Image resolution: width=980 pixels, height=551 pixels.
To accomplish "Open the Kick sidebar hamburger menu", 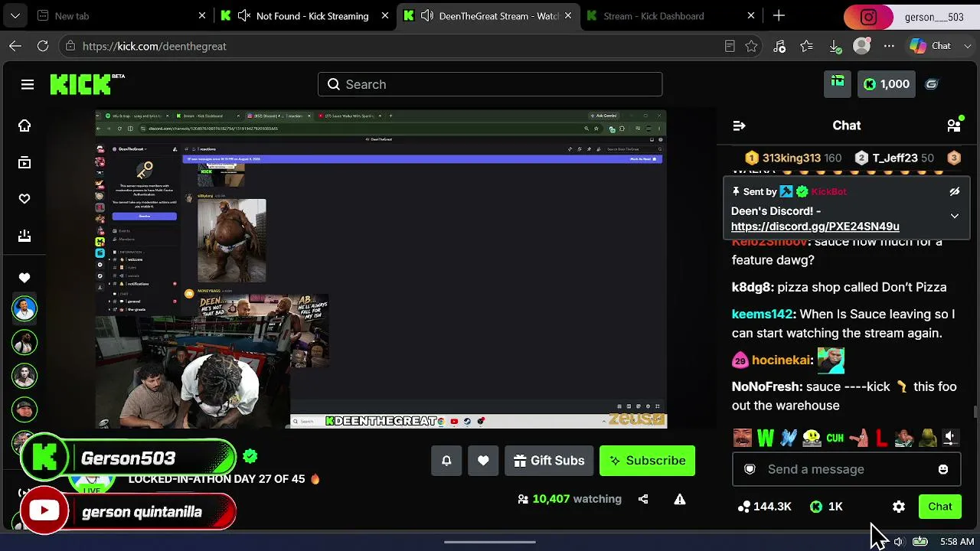I will pos(28,84).
